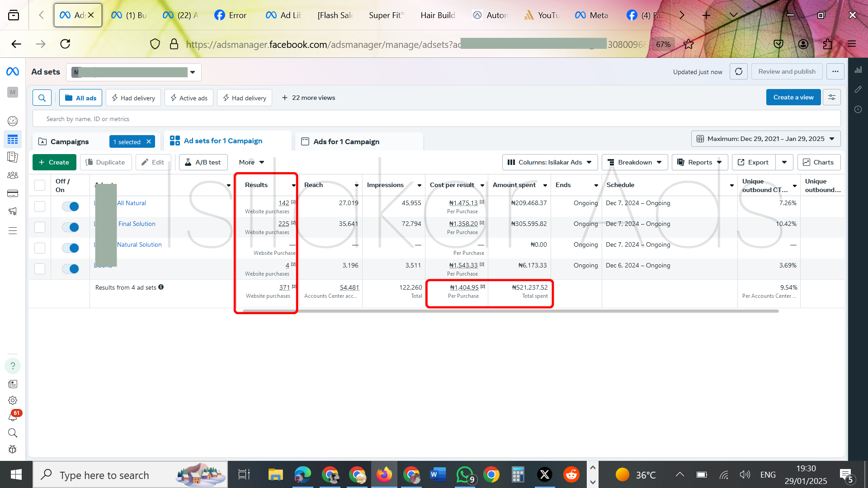Viewport: 868px width, 488px height.
Task: Open the notifications bell icon
Action: tap(13, 417)
